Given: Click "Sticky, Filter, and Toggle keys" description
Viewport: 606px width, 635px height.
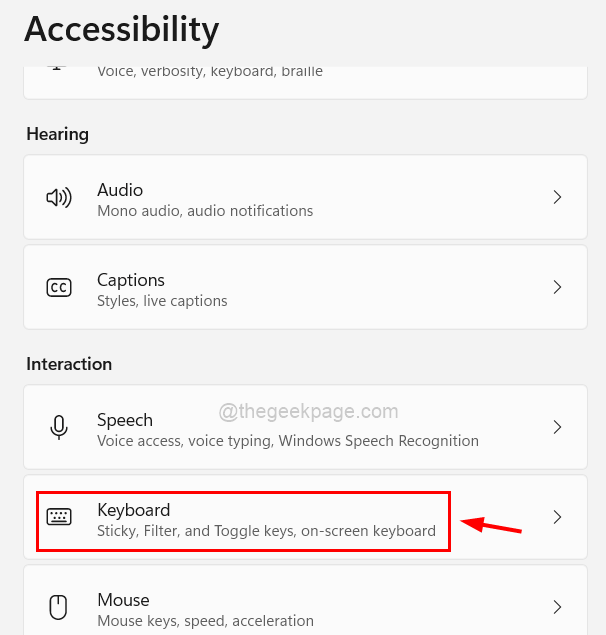Looking at the screenshot, I should (x=266, y=531).
